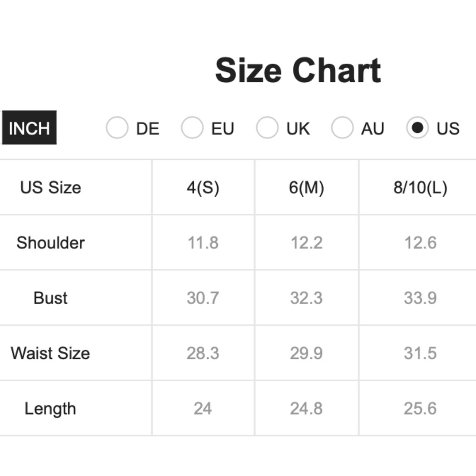
Task: Click the Waist Size row label
Action: pyautogui.click(x=50, y=353)
